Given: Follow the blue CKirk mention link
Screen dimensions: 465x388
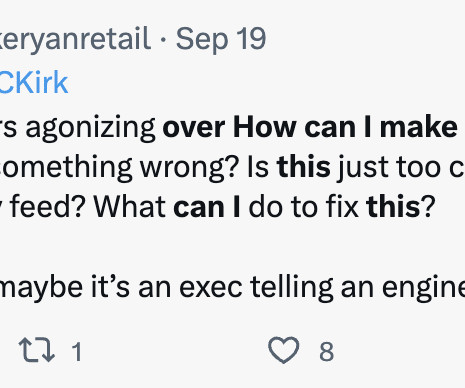Looking at the screenshot, I should point(34,82).
